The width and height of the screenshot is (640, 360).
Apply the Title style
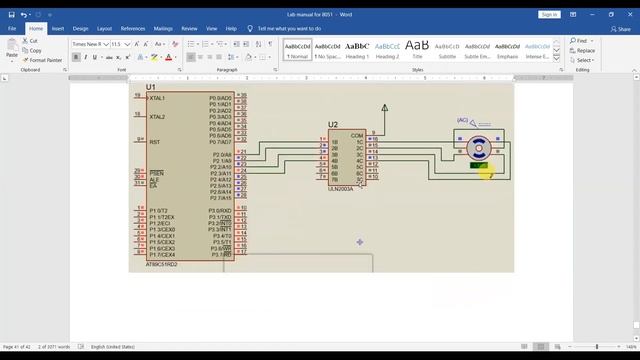coord(417,50)
